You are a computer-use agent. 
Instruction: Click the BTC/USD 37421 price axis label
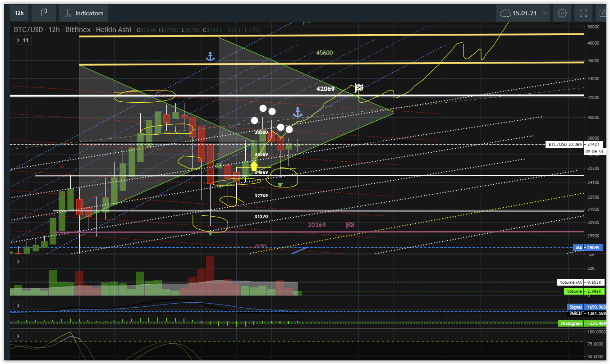coord(574,144)
